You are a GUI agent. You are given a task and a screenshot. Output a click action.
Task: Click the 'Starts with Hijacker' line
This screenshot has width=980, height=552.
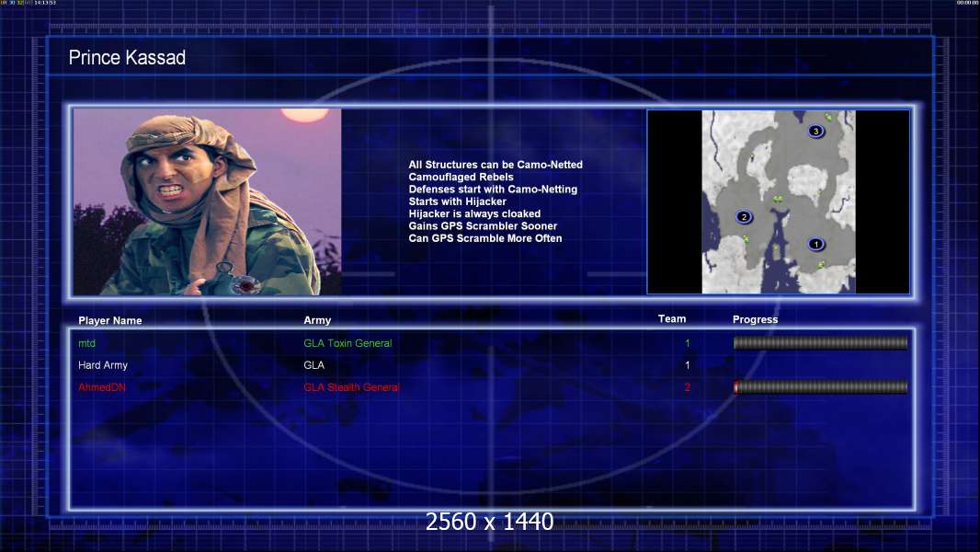458,201
